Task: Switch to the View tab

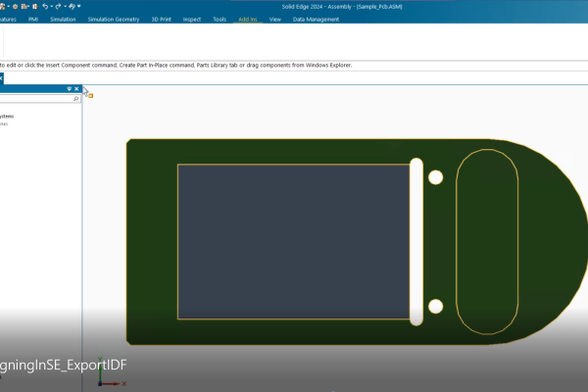Action: 274,19
